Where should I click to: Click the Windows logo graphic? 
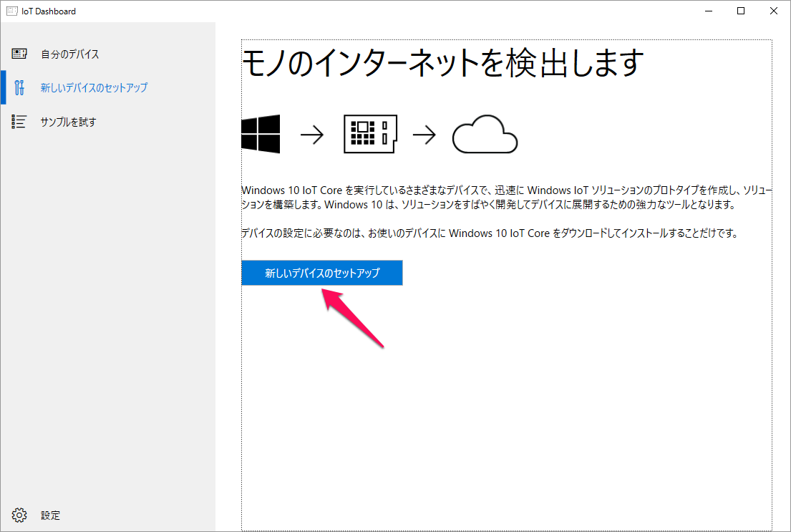click(x=261, y=134)
